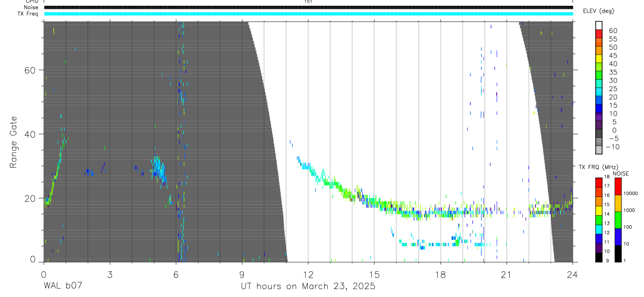Select the yellow segment of the ELEV color bar

click(599, 59)
